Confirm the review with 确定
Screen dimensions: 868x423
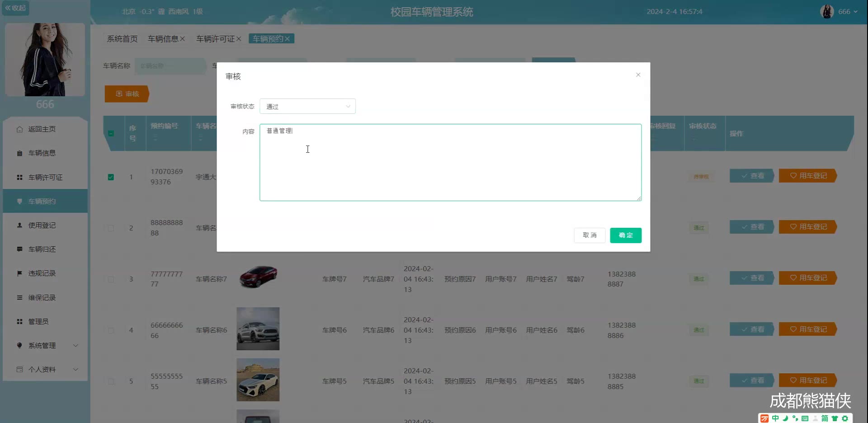click(626, 235)
